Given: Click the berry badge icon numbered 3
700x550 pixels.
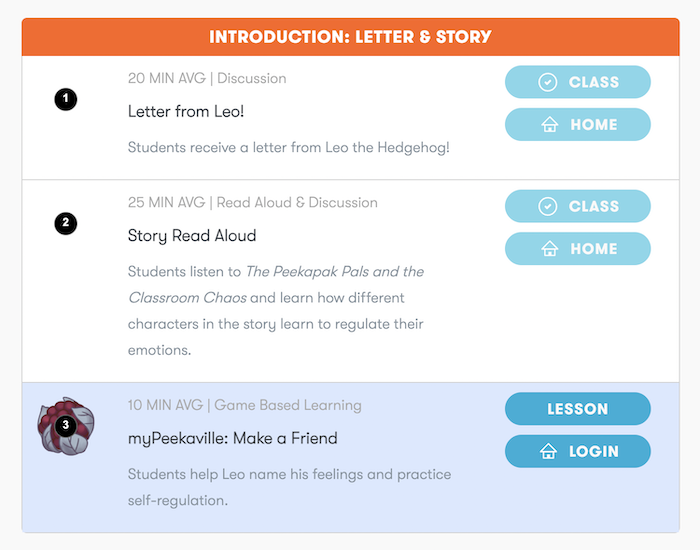Looking at the screenshot, I should [66, 426].
